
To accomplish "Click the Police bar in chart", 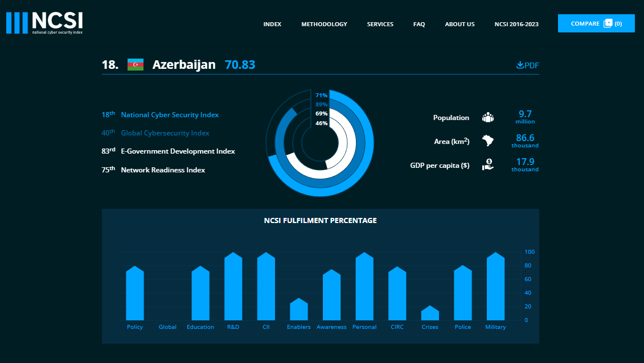I will point(463,293).
